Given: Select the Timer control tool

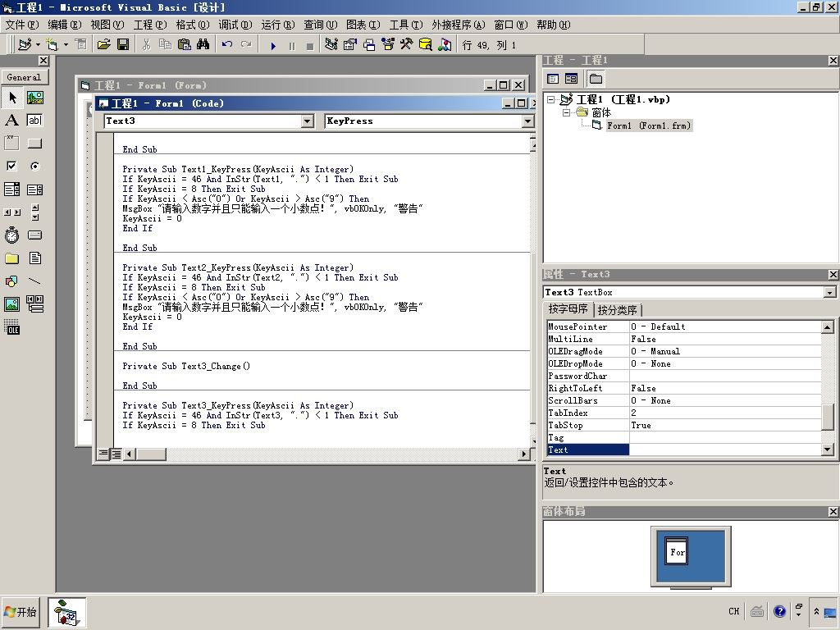Looking at the screenshot, I should pyautogui.click(x=11, y=235).
